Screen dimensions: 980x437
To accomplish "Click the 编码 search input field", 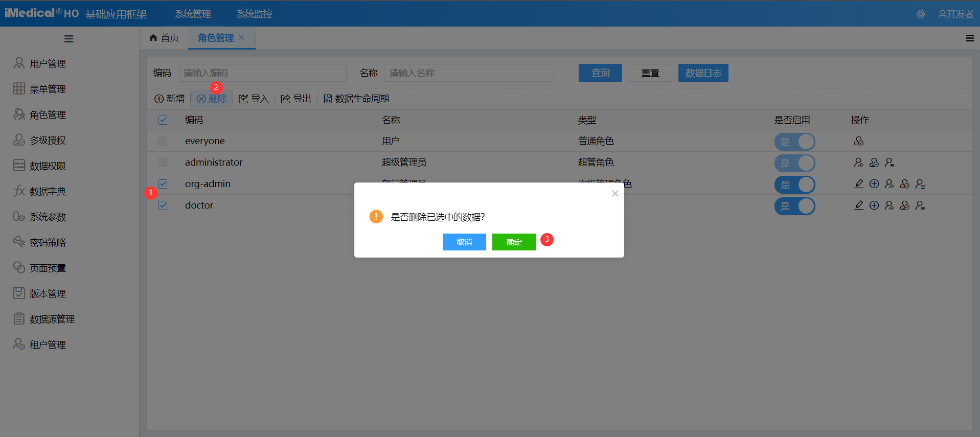I will (x=262, y=73).
